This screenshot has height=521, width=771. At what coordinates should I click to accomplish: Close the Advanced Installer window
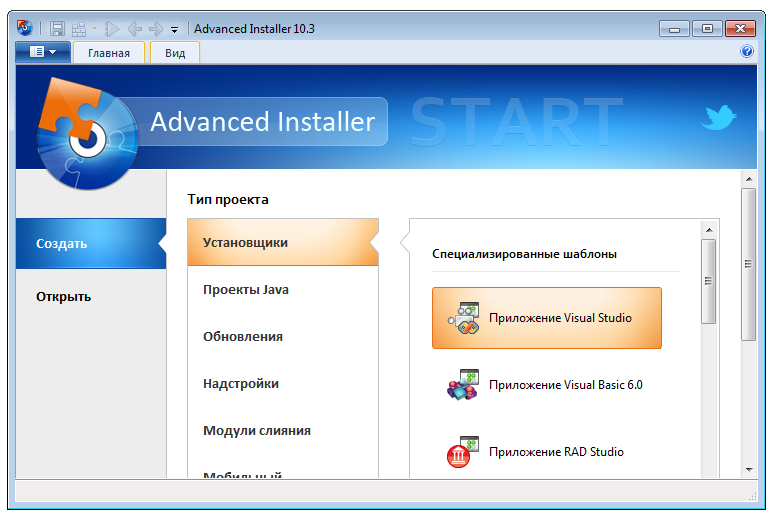tap(741, 29)
